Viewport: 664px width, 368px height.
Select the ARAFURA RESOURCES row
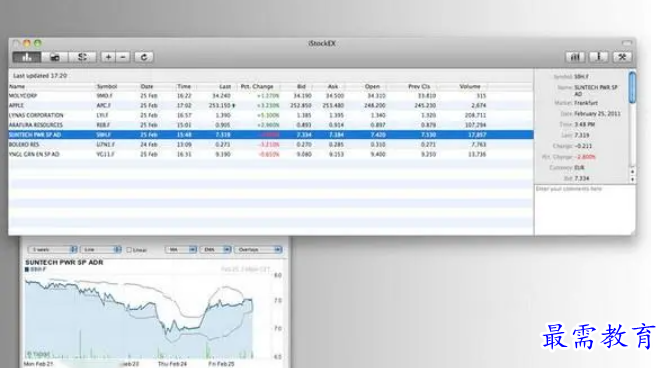pos(271,125)
